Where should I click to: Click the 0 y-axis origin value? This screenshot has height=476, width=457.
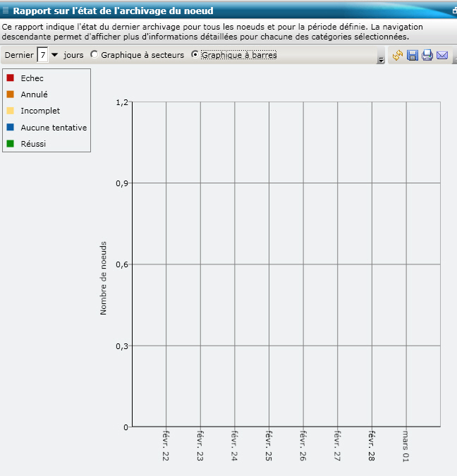pyautogui.click(x=126, y=427)
